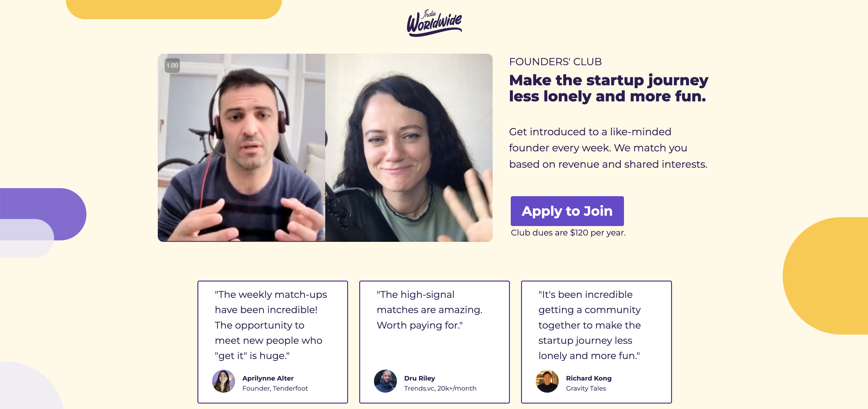Image resolution: width=868 pixels, height=409 pixels.
Task: Click the Indie Worldwide logo
Action: (434, 23)
